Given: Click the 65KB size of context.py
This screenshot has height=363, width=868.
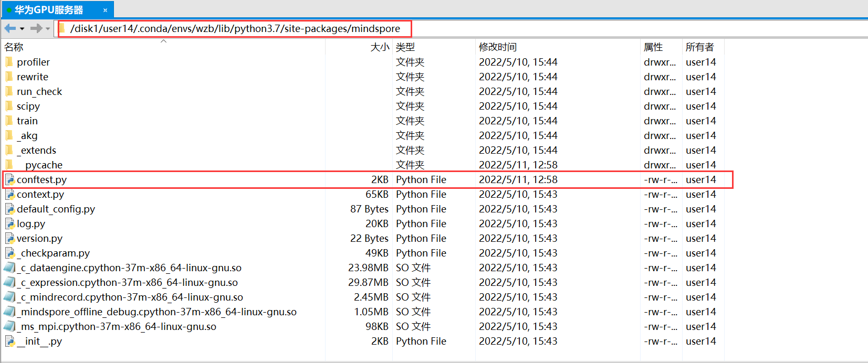Looking at the screenshot, I should pyautogui.click(x=377, y=194).
